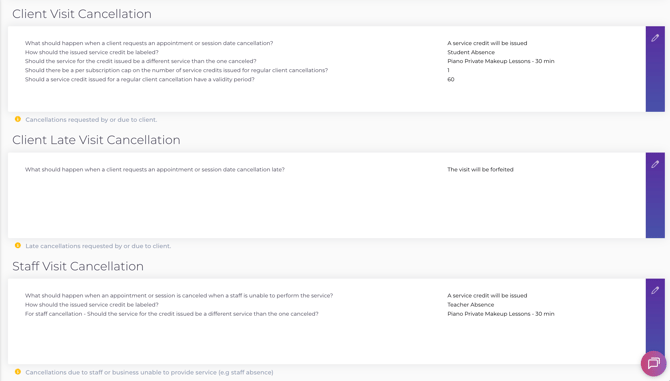Screen dimensions: 670x381
Task: Click note 'Late cancellations requested by or due to client.'
Action: click(x=98, y=246)
